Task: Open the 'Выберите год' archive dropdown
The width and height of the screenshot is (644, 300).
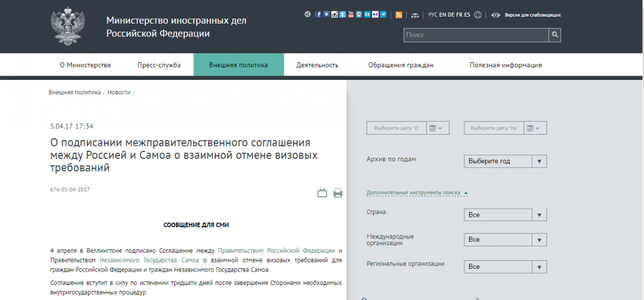Action: coord(505,161)
